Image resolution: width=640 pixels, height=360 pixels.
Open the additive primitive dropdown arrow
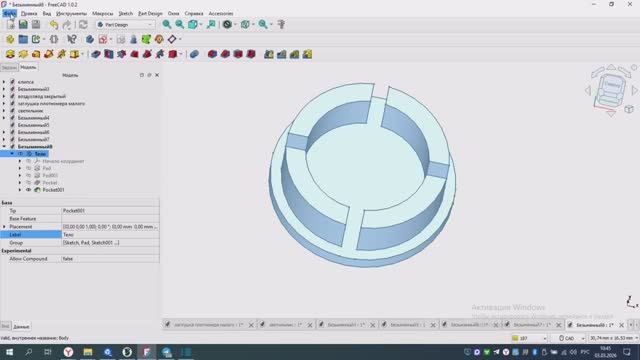(x=83, y=54)
